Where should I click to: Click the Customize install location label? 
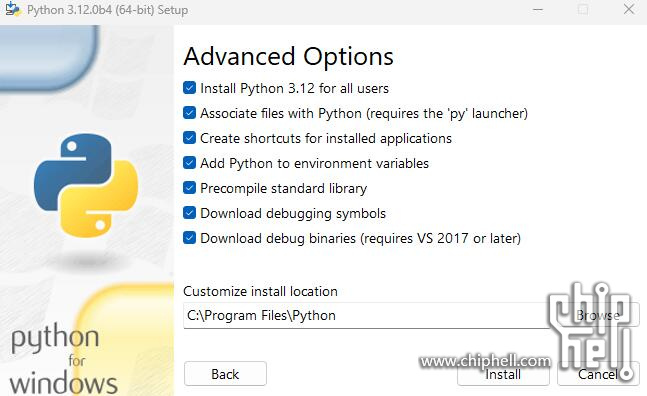click(260, 291)
